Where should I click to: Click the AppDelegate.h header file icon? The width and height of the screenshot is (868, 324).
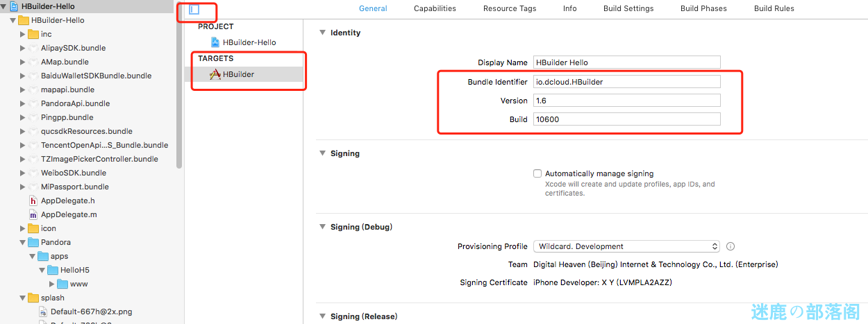point(33,201)
